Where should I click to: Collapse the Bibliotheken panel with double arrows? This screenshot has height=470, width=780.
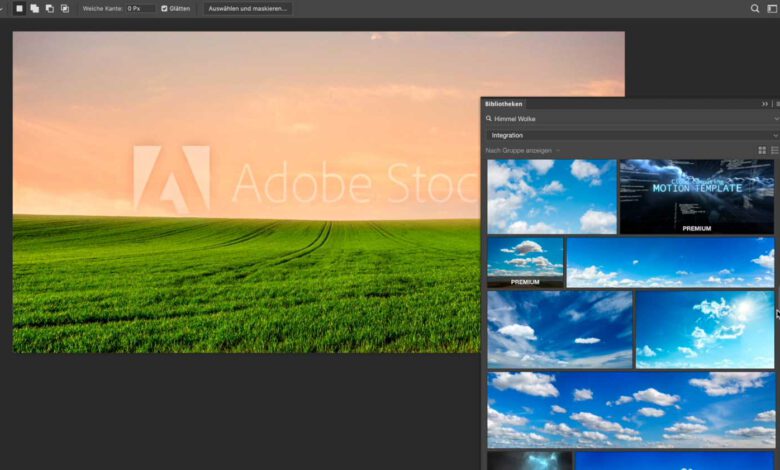[765, 104]
